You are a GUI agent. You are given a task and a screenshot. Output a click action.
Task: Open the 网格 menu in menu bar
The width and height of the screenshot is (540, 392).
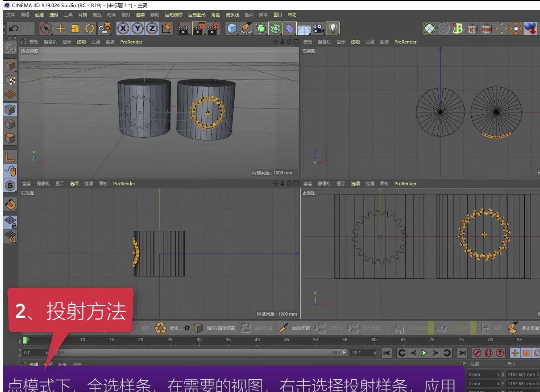83,15
